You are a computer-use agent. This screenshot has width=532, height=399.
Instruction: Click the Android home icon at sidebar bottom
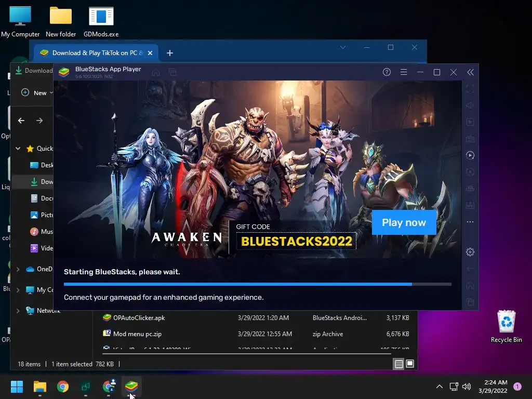click(470, 285)
